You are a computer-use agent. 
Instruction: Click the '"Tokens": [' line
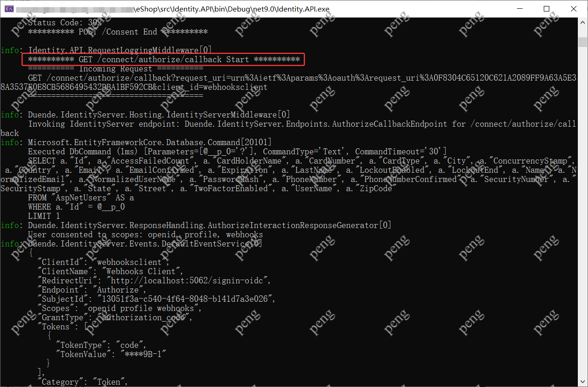(63, 327)
